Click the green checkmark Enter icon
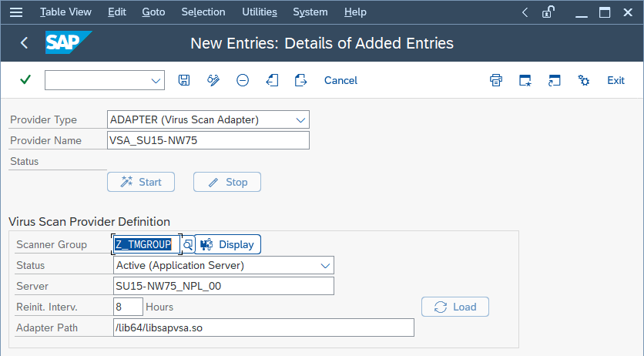 25,80
